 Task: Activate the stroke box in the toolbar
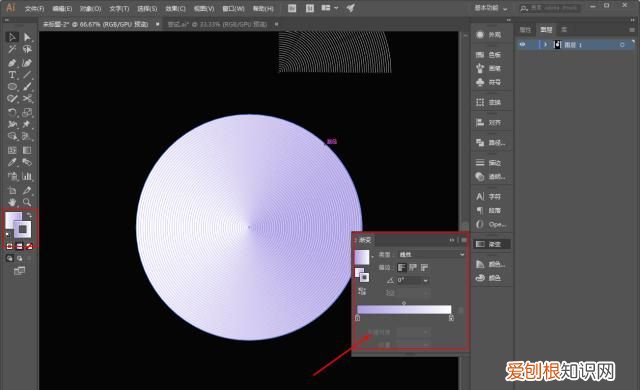pyautogui.click(x=23, y=230)
